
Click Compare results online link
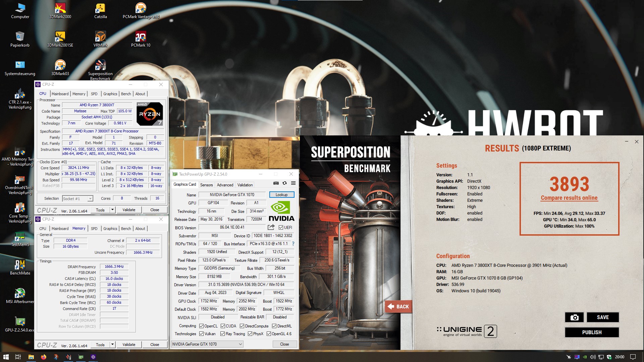[569, 198]
